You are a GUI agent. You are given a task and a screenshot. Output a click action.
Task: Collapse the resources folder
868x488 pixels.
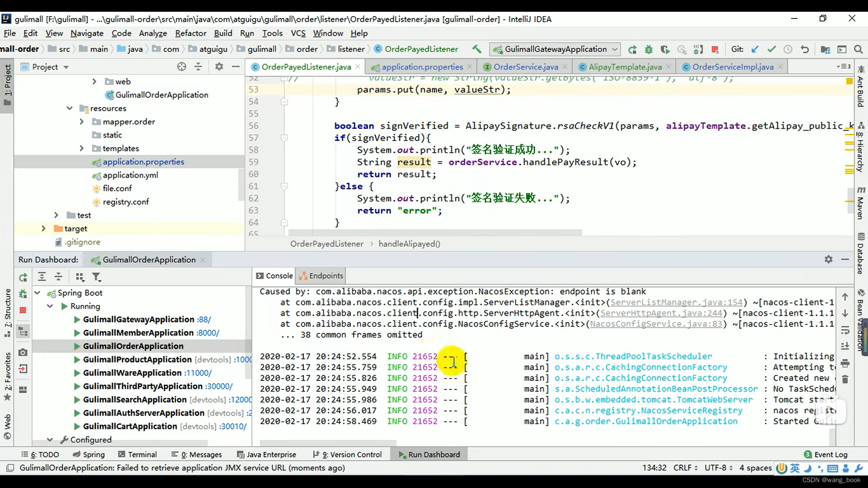point(70,108)
